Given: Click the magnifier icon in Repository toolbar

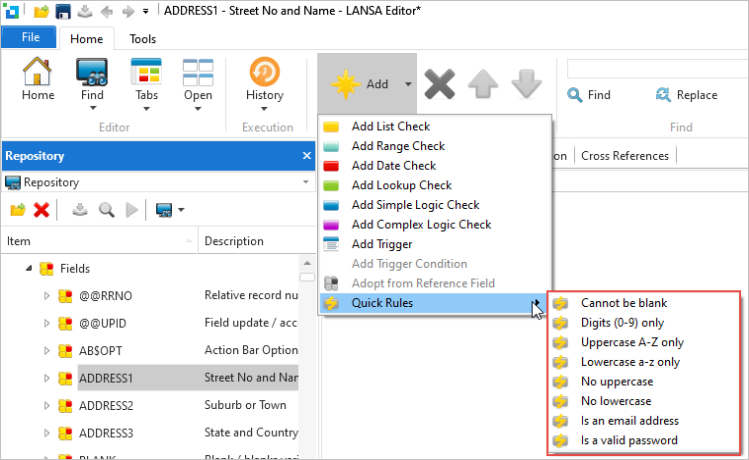Looking at the screenshot, I should (x=106, y=210).
